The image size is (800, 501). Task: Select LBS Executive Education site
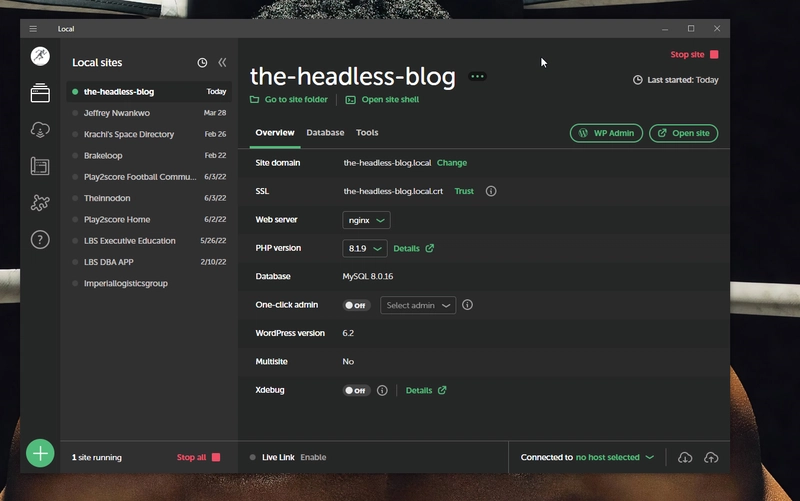pyautogui.click(x=149, y=241)
